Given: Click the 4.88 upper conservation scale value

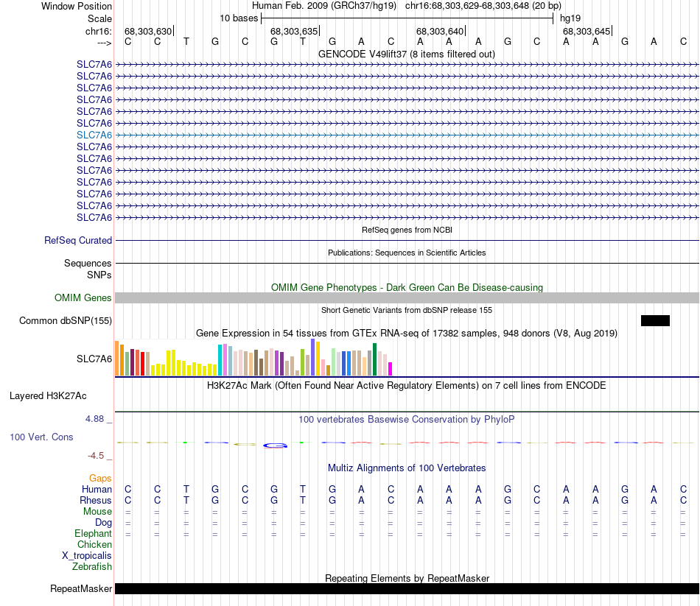Looking at the screenshot, I should click(94, 418).
